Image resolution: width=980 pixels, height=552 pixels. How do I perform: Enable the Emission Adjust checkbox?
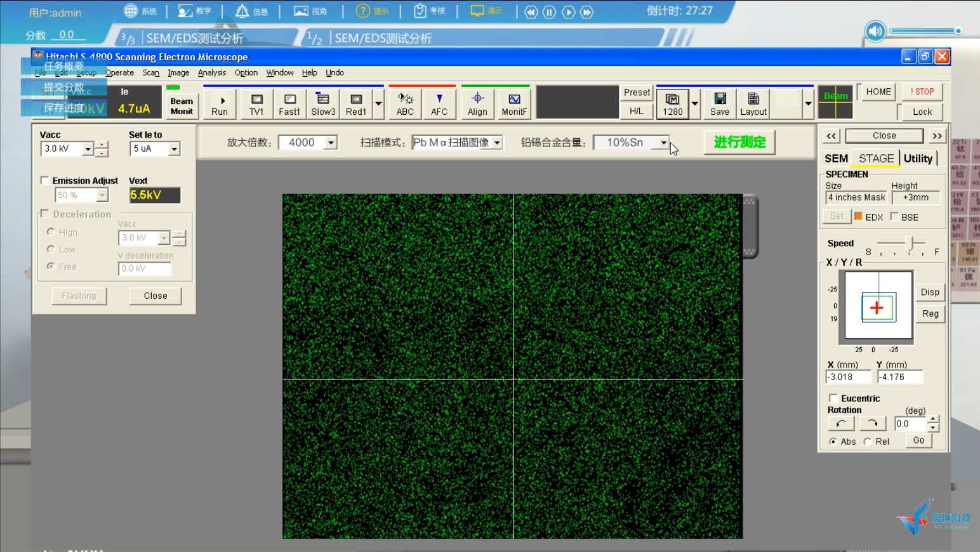click(44, 181)
